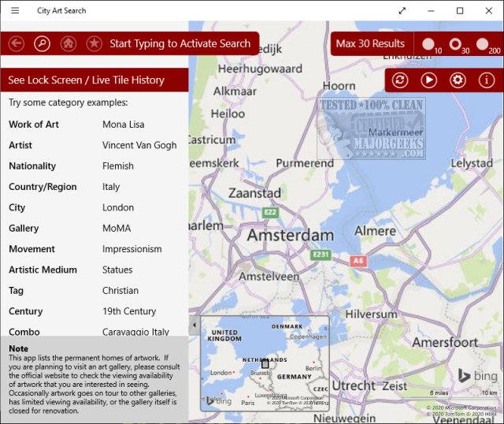Click the Artist category label

click(20, 146)
